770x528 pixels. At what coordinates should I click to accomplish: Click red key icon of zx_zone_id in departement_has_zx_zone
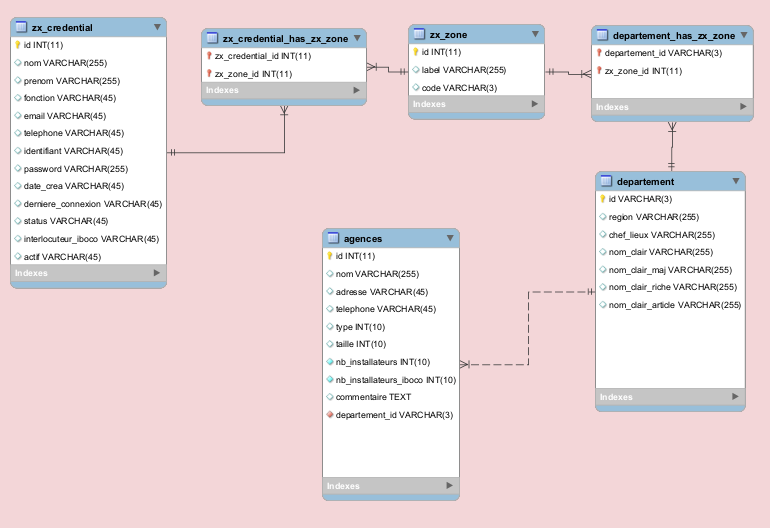(x=599, y=71)
